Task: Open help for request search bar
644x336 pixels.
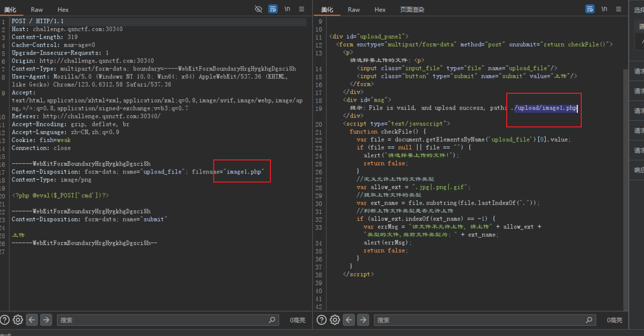Action: click(5, 320)
